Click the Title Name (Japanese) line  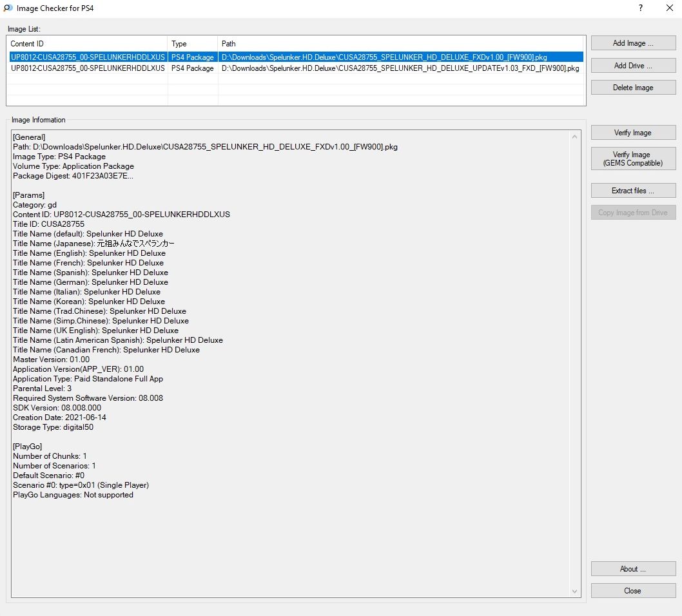click(x=93, y=244)
